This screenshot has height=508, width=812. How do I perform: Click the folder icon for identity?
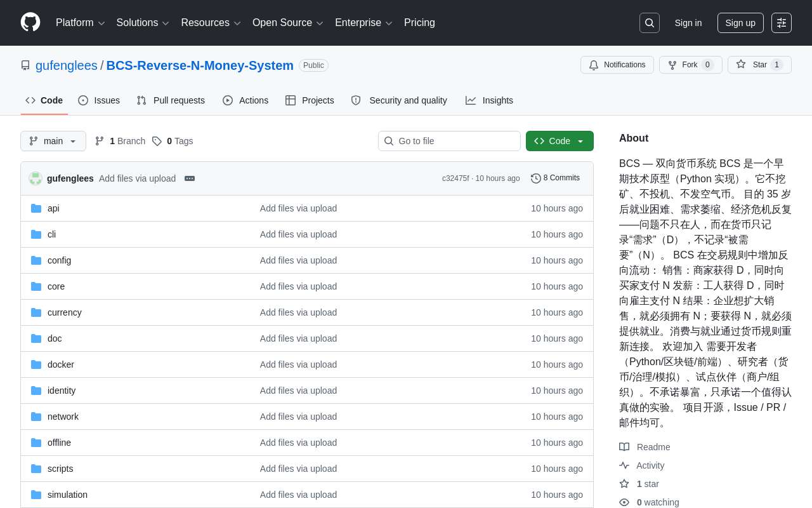(36, 391)
